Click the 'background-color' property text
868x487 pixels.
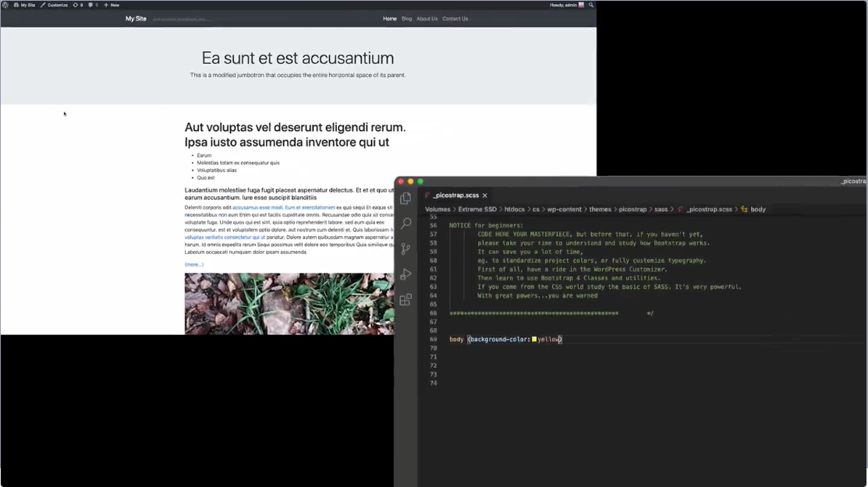point(499,340)
